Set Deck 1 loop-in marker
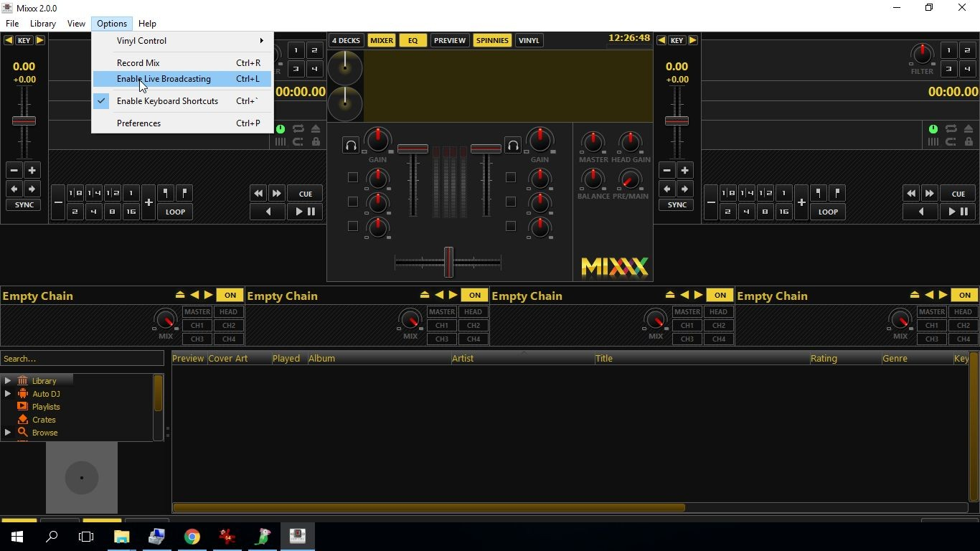 (166, 193)
